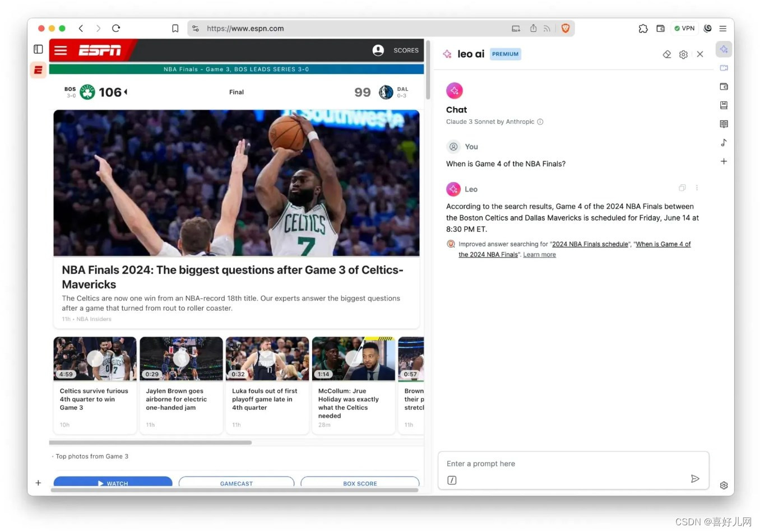Play the "Jaylen Brown goes airborne" video

pos(181,358)
